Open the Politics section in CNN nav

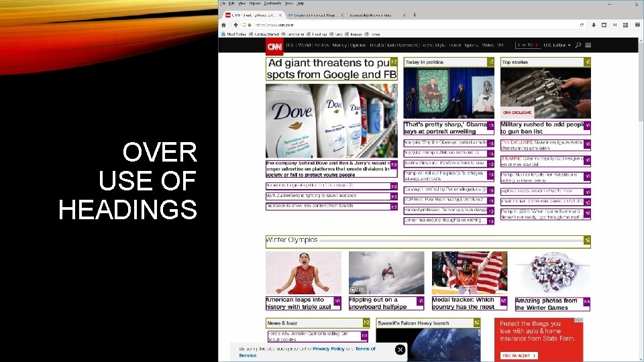322,45
